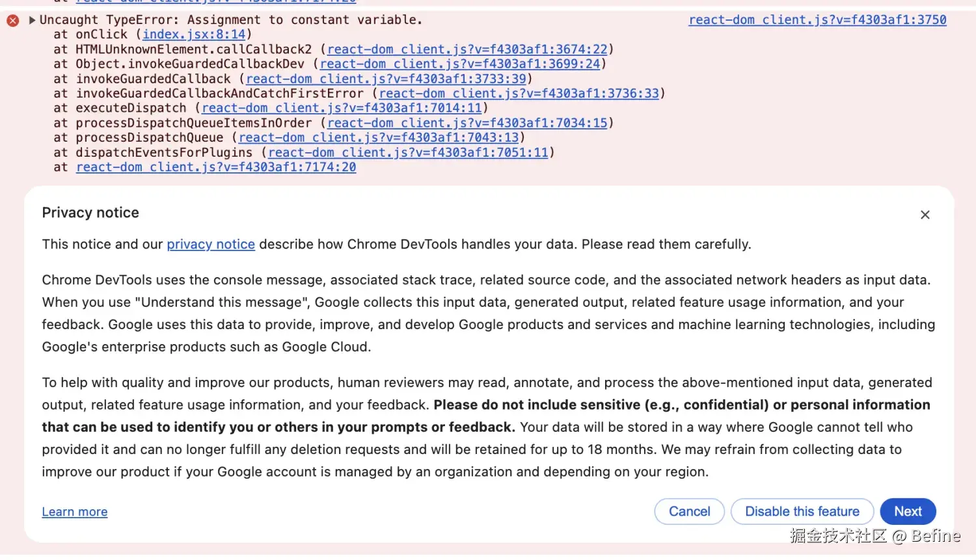Open processDispatchQueue link at 7043:13

(x=379, y=138)
